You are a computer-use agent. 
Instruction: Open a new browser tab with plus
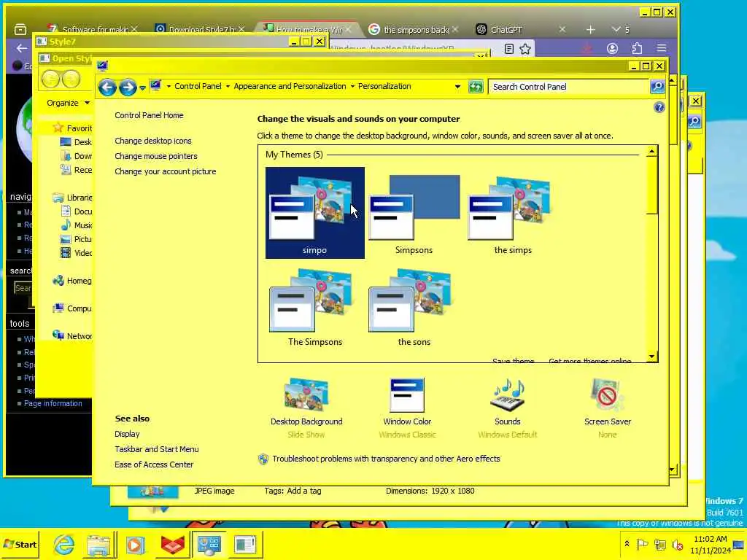pyautogui.click(x=590, y=29)
